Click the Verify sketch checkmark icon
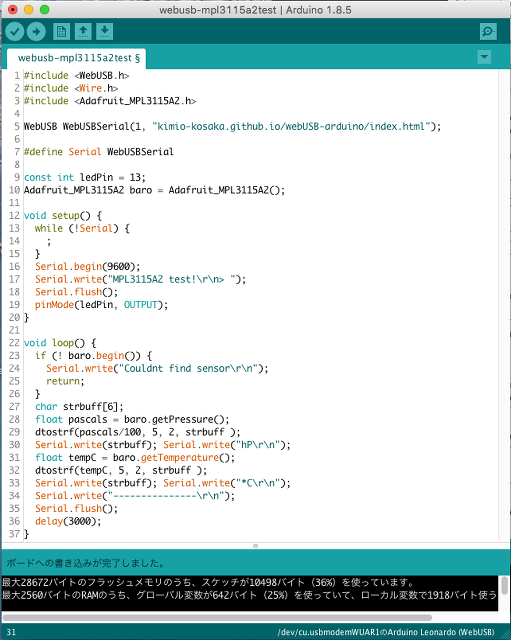This screenshot has width=511, height=640. click(15, 31)
